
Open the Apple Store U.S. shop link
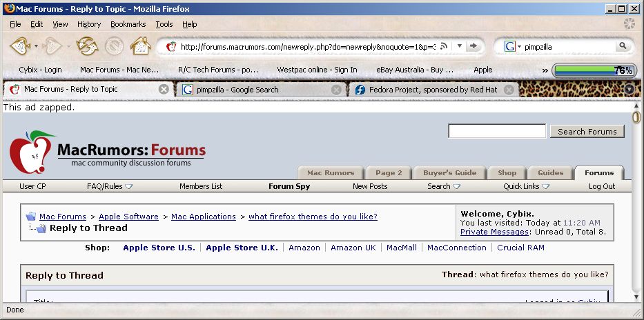click(159, 248)
